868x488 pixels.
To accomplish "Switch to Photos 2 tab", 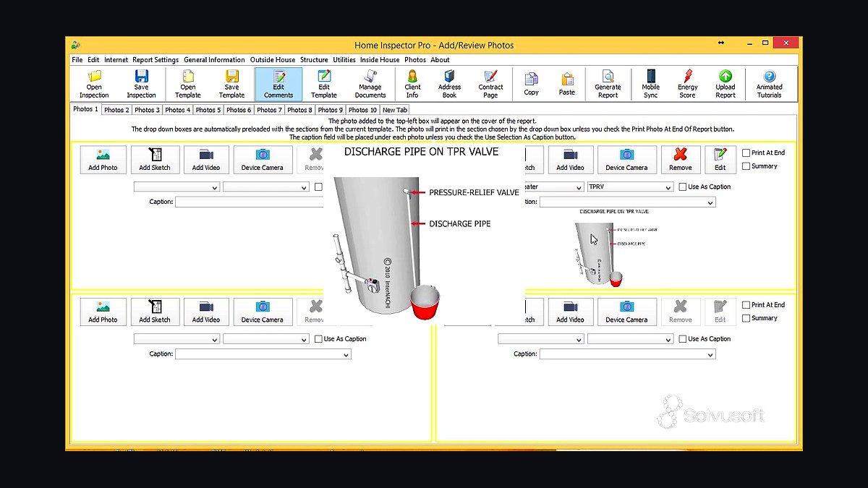I will pyautogui.click(x=116, y=110).
